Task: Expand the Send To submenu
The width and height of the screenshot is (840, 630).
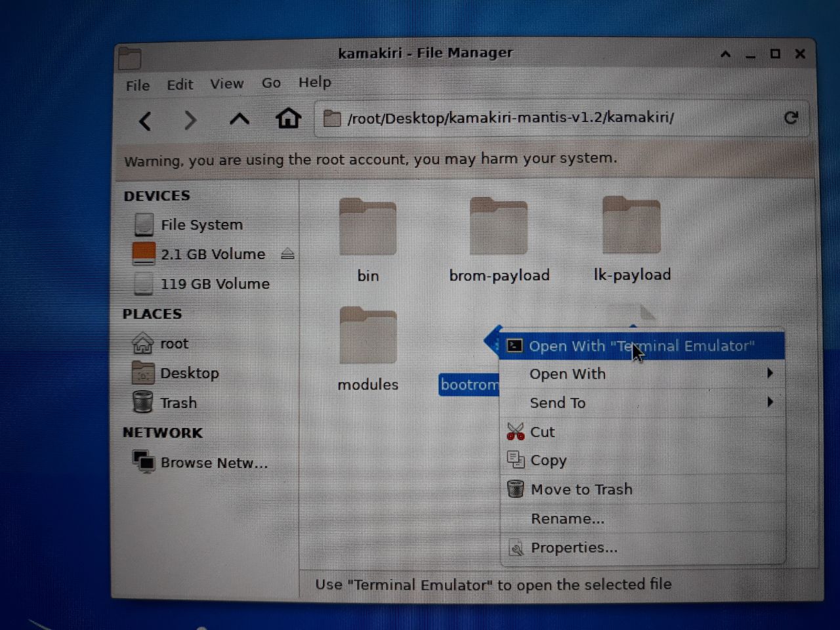Action: click(642, 402)
